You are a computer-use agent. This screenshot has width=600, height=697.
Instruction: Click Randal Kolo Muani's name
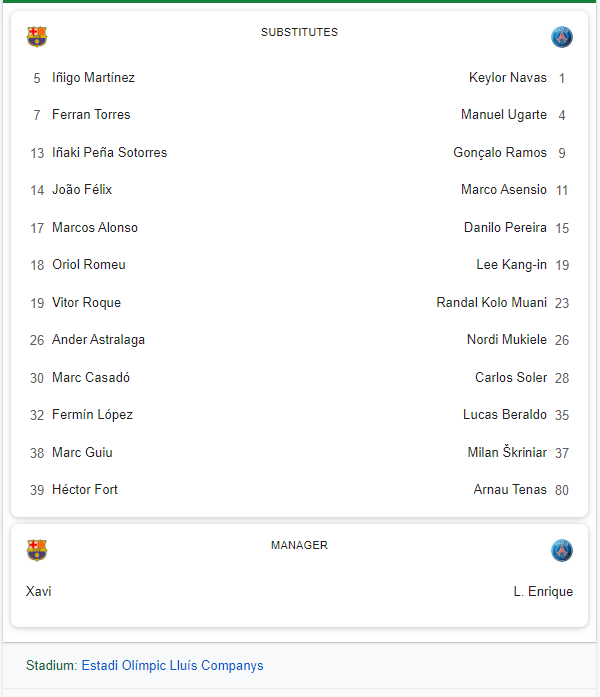(492, 303)
